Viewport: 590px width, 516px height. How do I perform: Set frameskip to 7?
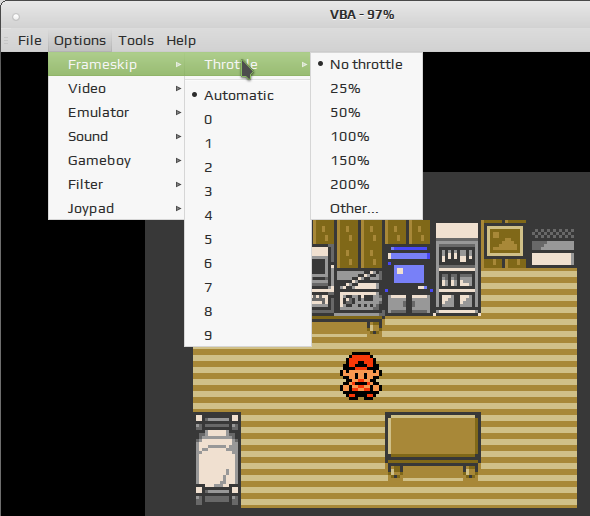[x=248, y=288]
